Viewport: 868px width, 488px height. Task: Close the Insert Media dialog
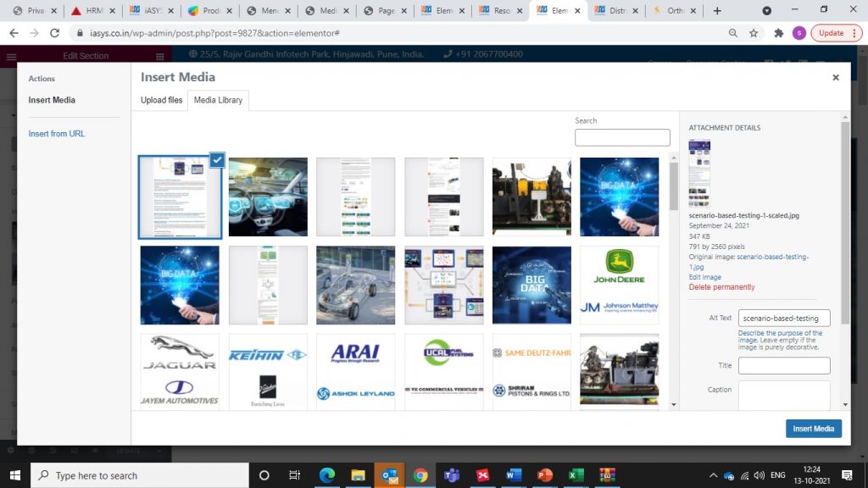[x=835, y=77]
